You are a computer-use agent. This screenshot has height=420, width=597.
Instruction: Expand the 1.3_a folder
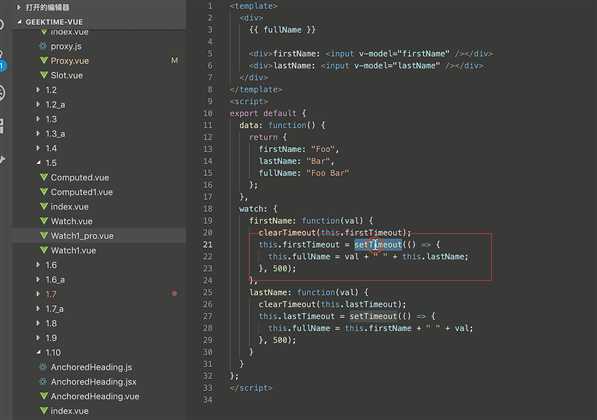(x=38, y=133)
